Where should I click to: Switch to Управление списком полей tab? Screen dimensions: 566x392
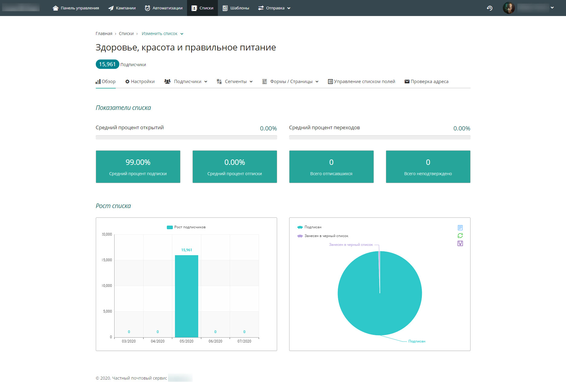[361, 82]
